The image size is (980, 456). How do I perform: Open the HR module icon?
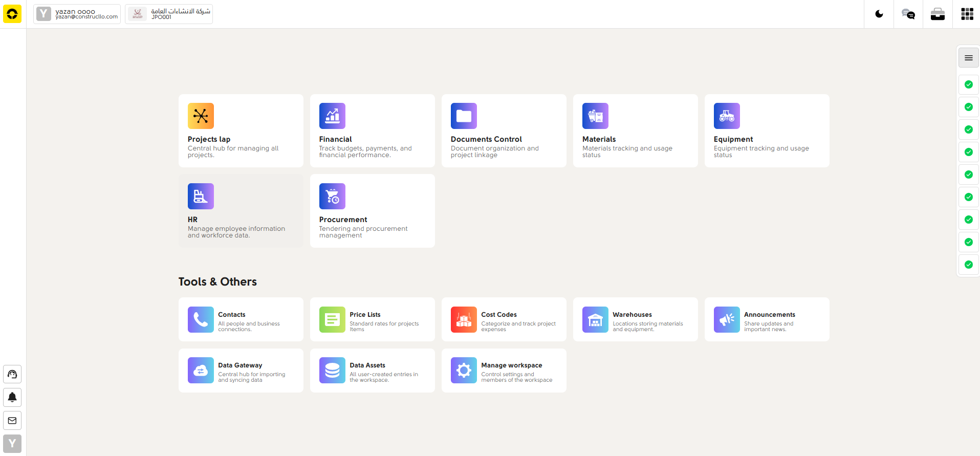point(201,196)
